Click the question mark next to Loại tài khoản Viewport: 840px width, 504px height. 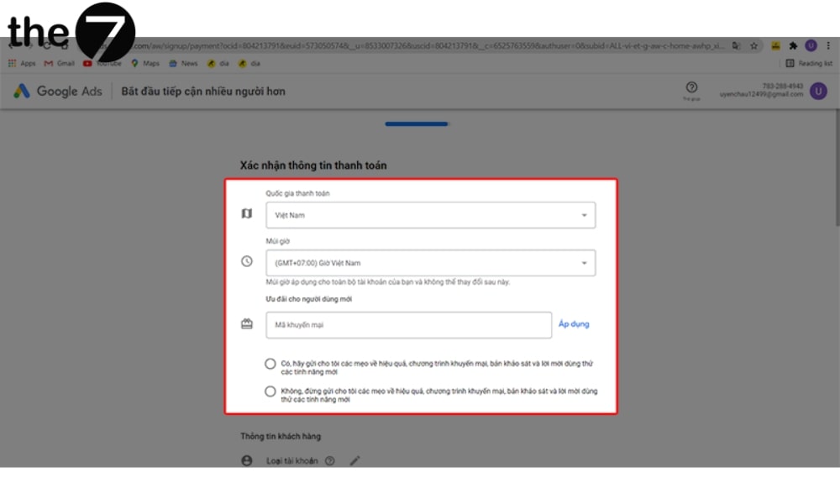click(x=330, y=460)
